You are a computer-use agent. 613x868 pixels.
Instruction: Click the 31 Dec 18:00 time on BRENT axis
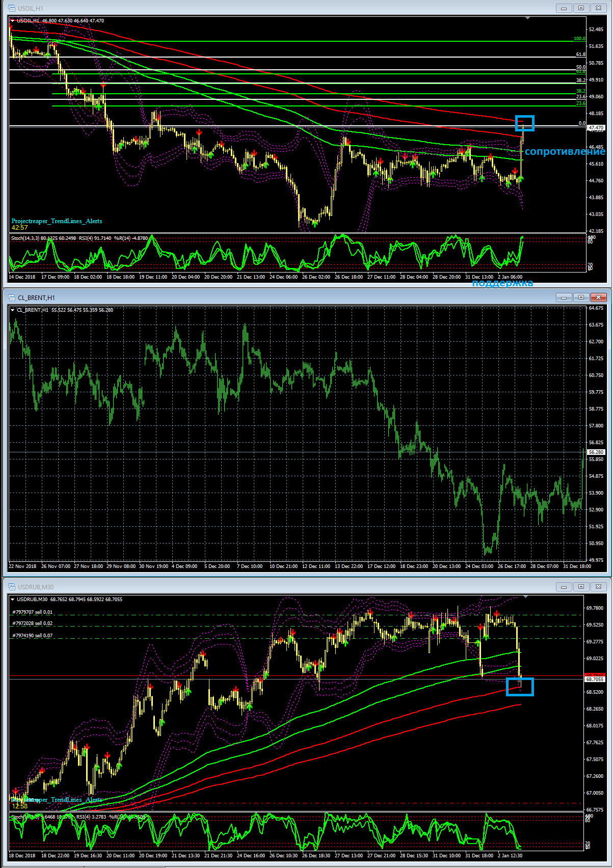[577, 566]
